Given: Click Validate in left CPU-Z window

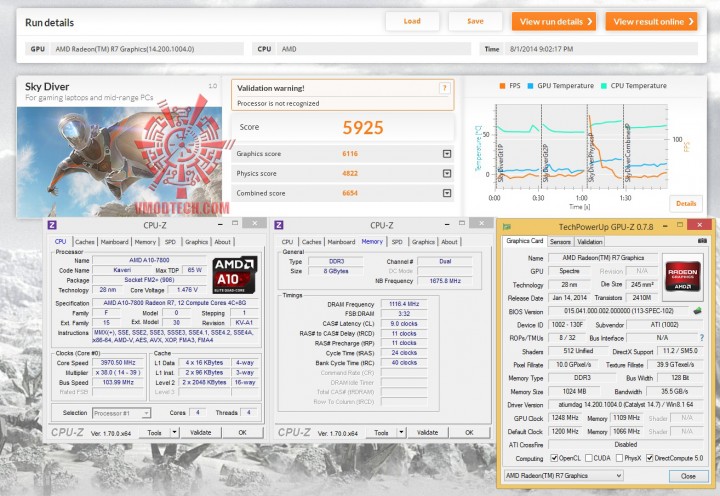Looking at the screenshot, I should [x=201, y=433].
